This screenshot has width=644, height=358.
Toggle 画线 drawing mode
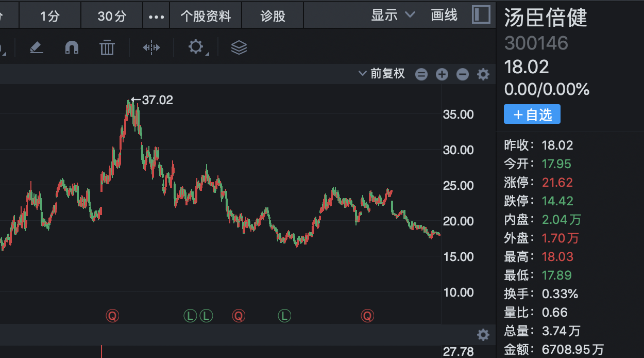click(444, 15)
